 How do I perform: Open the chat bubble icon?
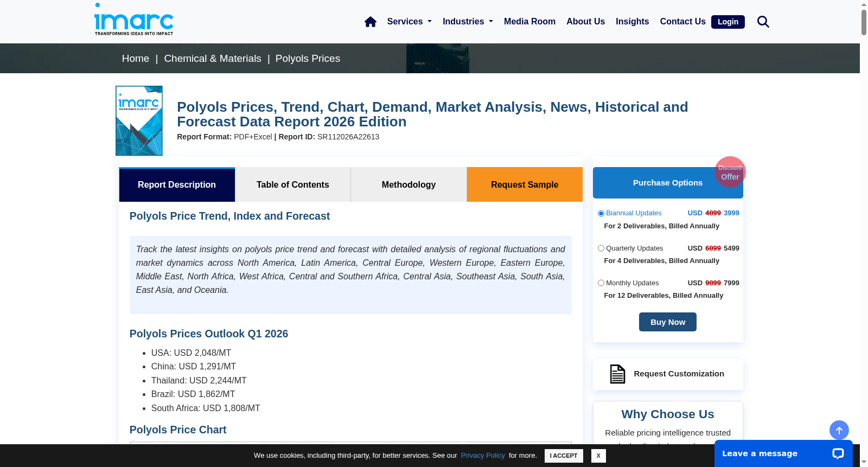838,453
